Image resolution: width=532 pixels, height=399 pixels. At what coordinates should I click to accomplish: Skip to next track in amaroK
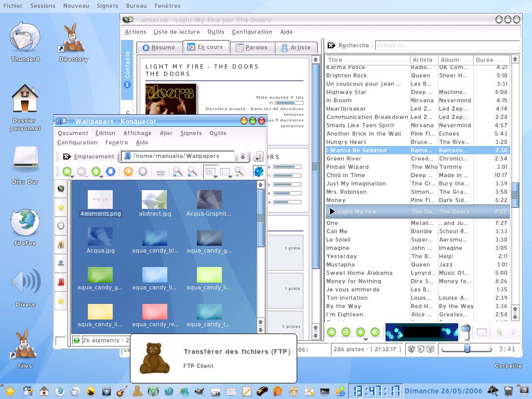pos(375,332)
